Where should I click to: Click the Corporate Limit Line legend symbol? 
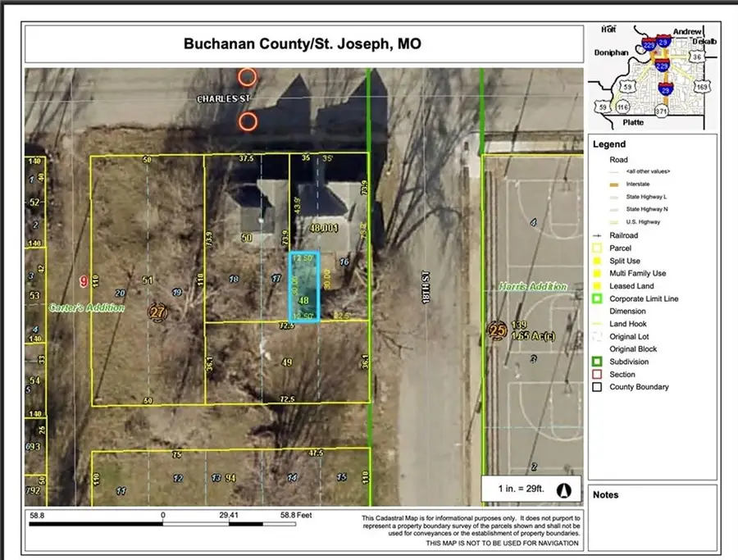[599, 298]
